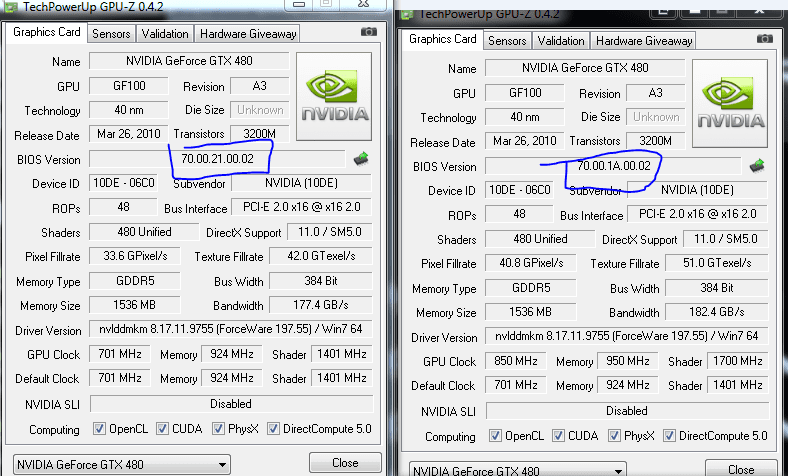Click BIOS version 70.00.21.00.02 field

(217, 159)
